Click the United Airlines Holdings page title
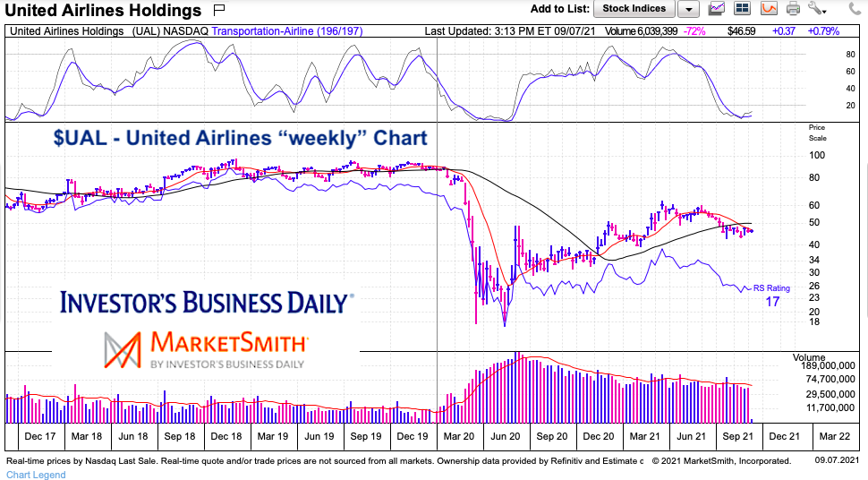Screen dimensions: 868x480 click(x=103, y=10)
